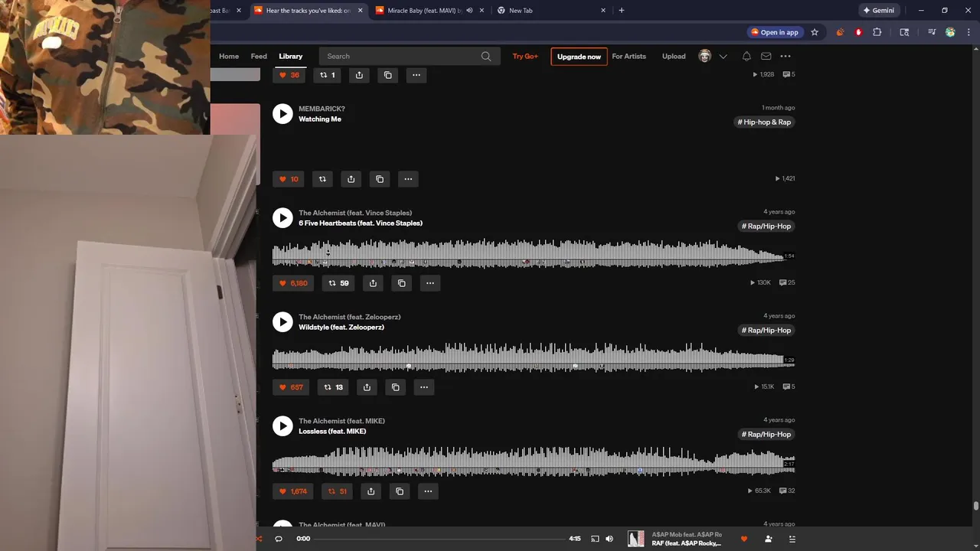Share 6 Five Heartbeats track
Screen dimensions: 980x551
(x=373, y=283)
